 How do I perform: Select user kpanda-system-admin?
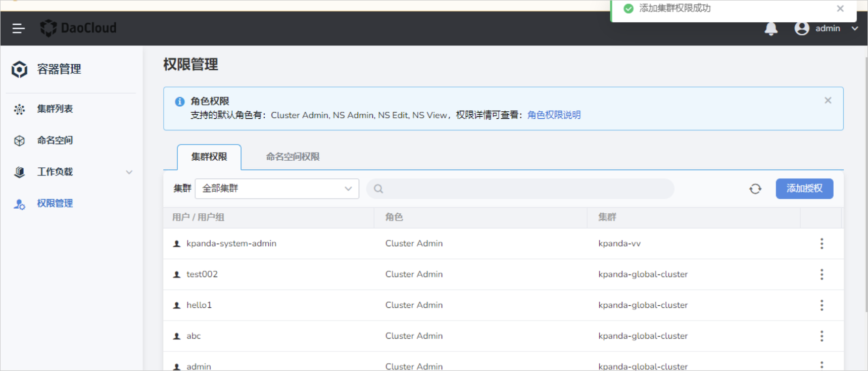pyautogui.click(x=231, y=244)
